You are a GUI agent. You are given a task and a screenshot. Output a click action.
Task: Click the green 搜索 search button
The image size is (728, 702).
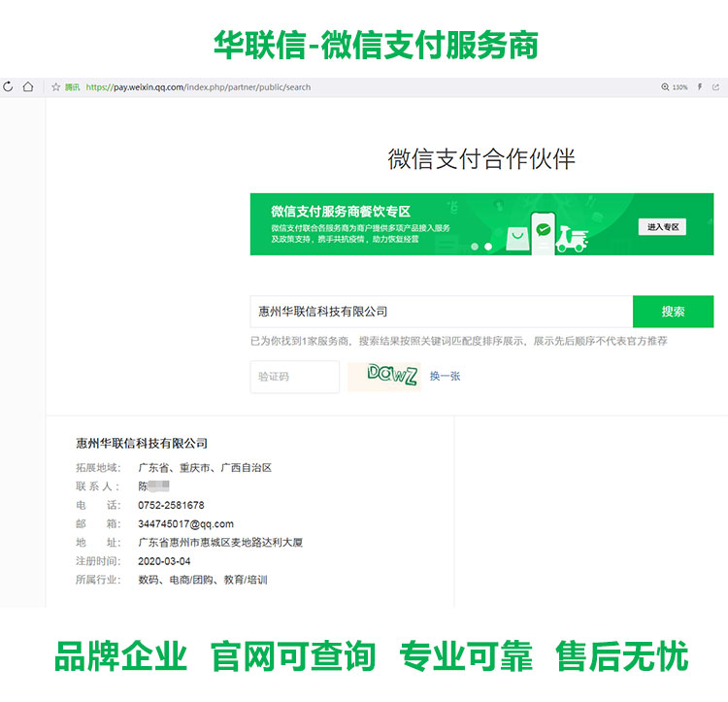tap(674, 312)
